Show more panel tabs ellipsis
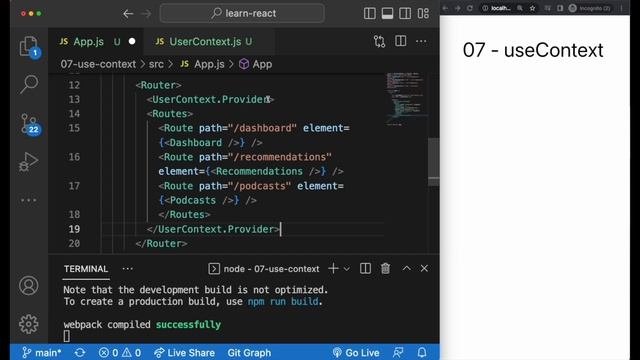This screenshot has width=640, height=360. click(x=127, y=269)
